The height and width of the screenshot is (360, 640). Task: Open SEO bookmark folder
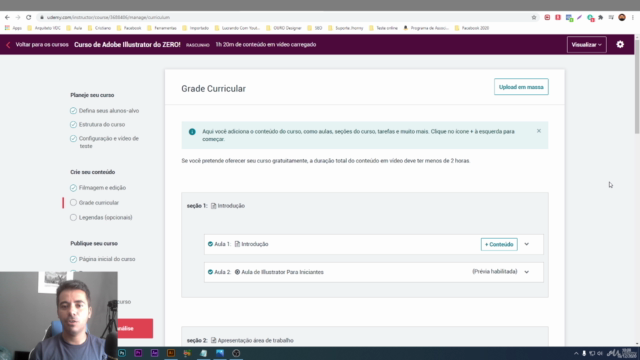(315, 28)
